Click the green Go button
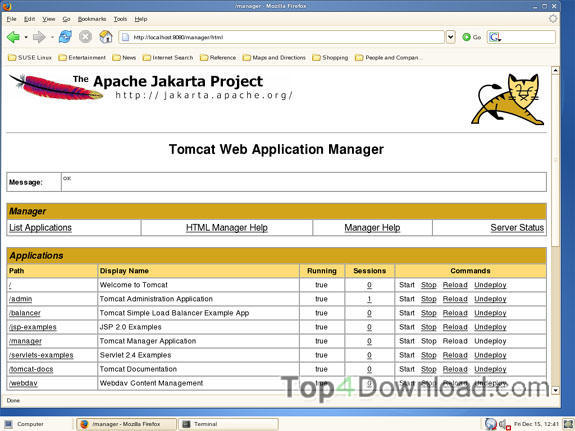575x431 pixels. coord(472,37)
